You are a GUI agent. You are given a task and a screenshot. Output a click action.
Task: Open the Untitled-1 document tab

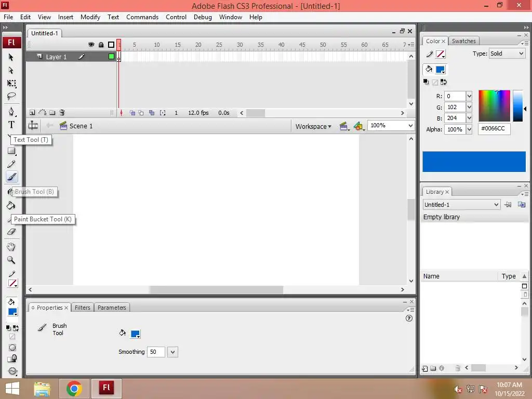[45, 33]
